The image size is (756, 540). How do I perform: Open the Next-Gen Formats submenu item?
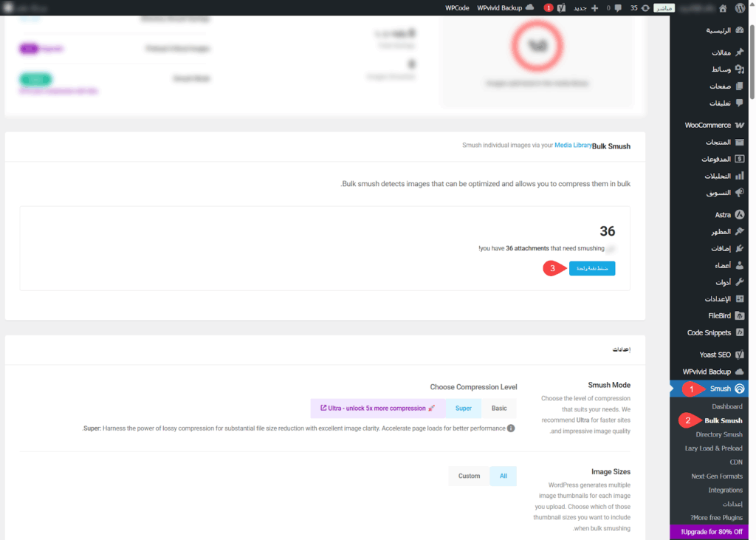(x=716, y=476)
